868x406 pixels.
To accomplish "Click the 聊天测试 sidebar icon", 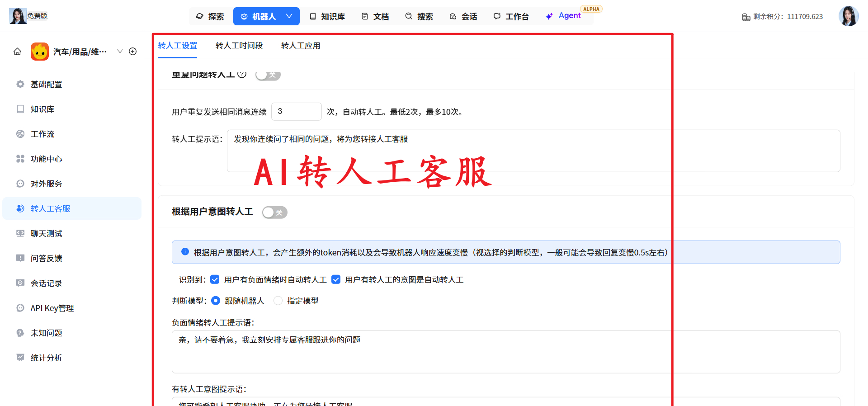I will point(20,233).
